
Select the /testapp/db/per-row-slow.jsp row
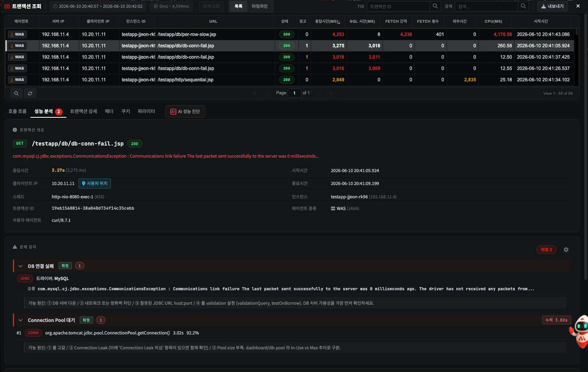pyautogui.click(x=290, y=34)
